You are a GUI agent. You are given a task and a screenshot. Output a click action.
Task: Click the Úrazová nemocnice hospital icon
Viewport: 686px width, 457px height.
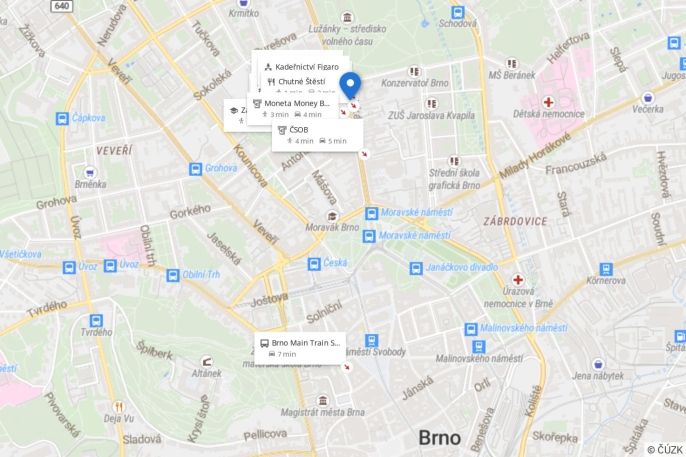coord(518,279)
